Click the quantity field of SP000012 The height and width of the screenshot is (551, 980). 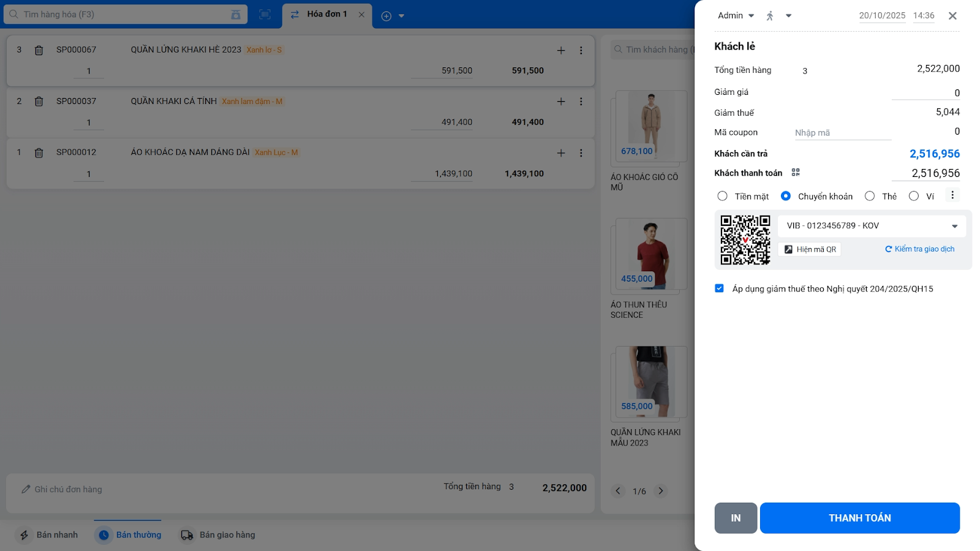(x=89, y=174)
